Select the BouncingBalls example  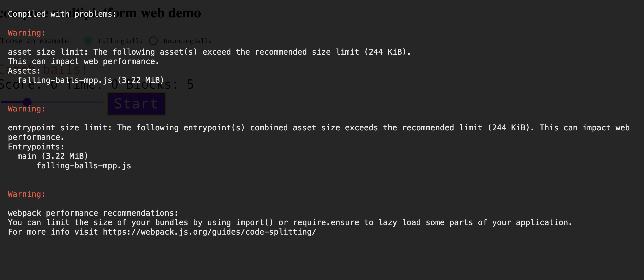(x=153, y=41)
